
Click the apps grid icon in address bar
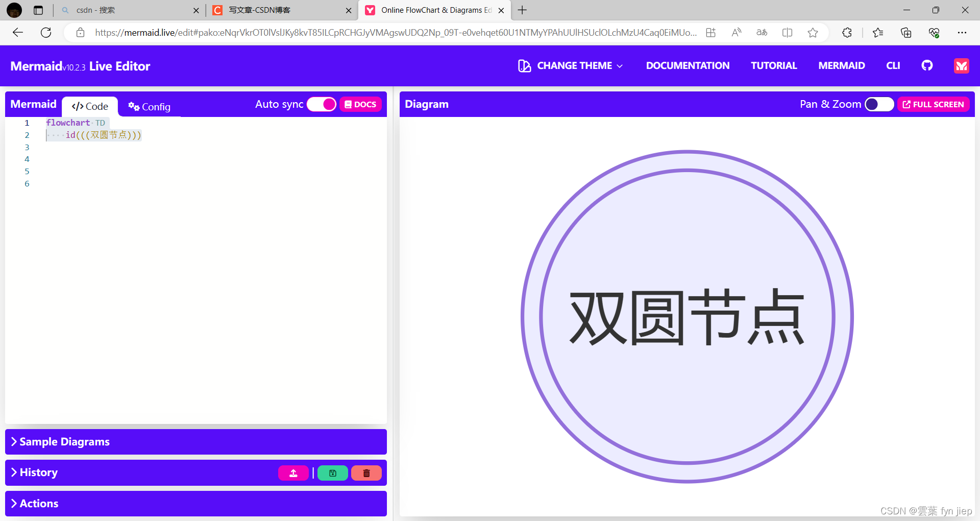pos(710,33)
